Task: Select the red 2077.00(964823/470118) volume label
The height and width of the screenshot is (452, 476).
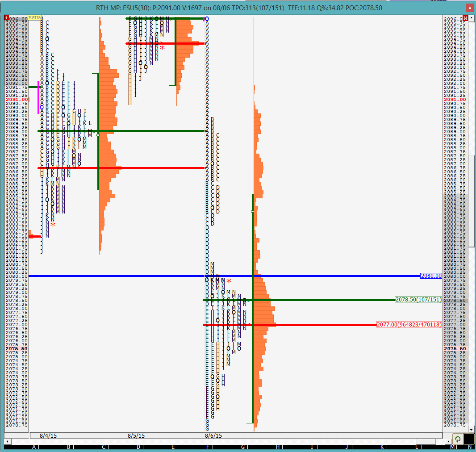Action: tap(409, 325)
